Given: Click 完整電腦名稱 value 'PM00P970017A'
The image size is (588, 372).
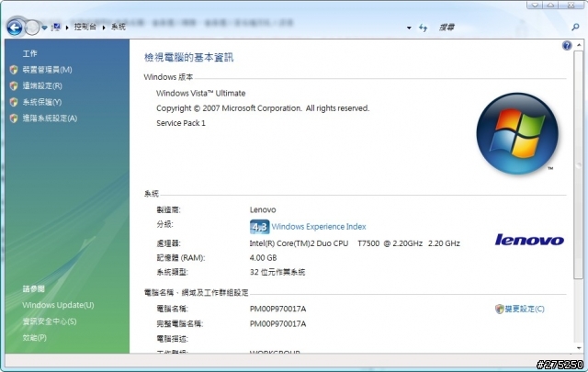Looking at the screenshot, I should click(x=277, y=324).
